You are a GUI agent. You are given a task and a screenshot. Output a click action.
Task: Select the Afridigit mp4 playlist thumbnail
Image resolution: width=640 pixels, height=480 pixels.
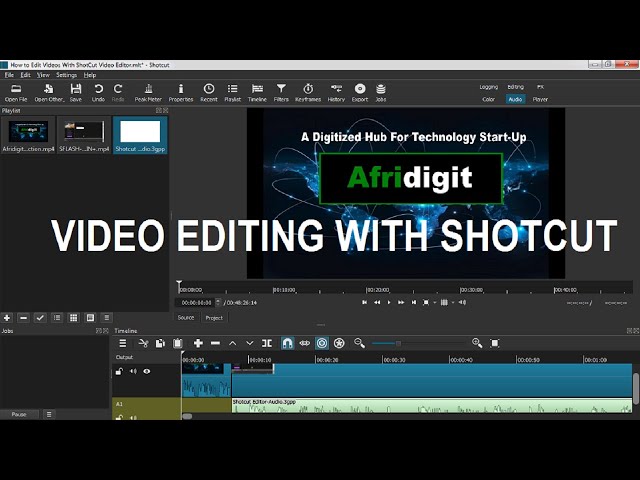[x=28, y=135]
